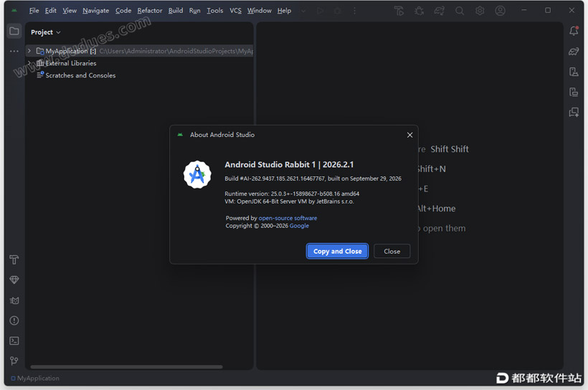Open IDE settings gear icon
588x390 pixels.
[x=480, y=11]
